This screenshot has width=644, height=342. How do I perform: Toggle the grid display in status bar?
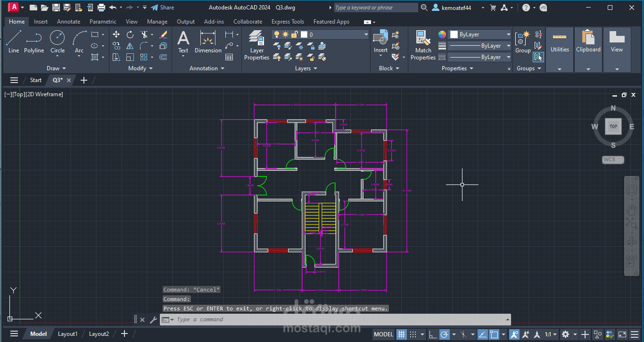click(x=401, y=334)
